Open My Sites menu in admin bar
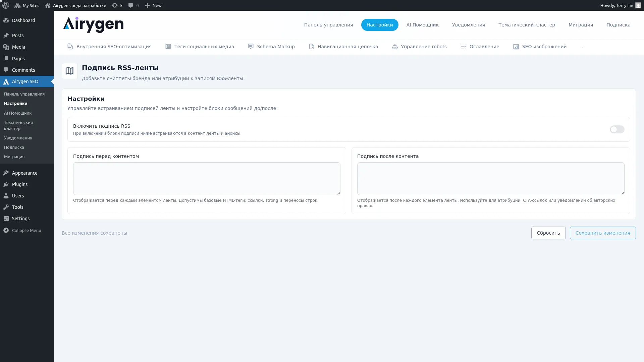This screenshot has width=644, height=362. [27, 5]
